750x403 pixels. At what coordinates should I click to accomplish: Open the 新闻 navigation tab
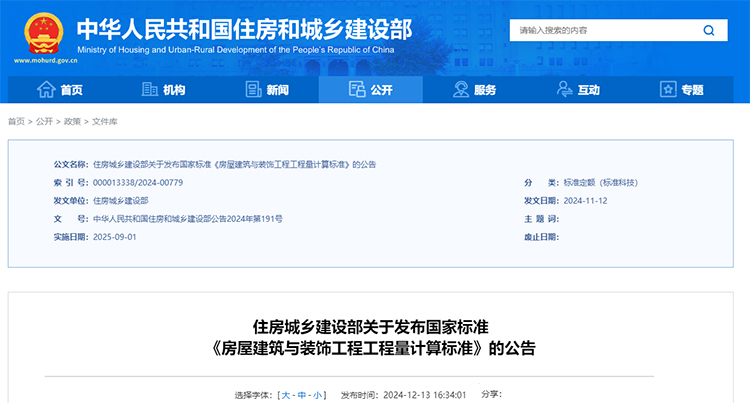(x=267, y=89)
